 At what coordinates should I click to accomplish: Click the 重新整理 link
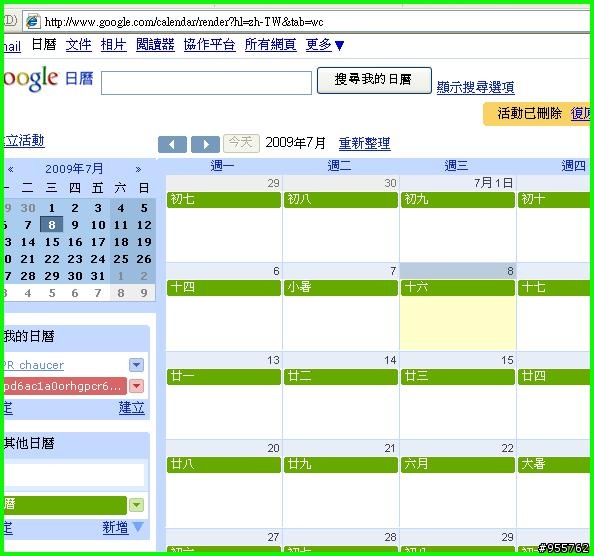tap(364, 144)
